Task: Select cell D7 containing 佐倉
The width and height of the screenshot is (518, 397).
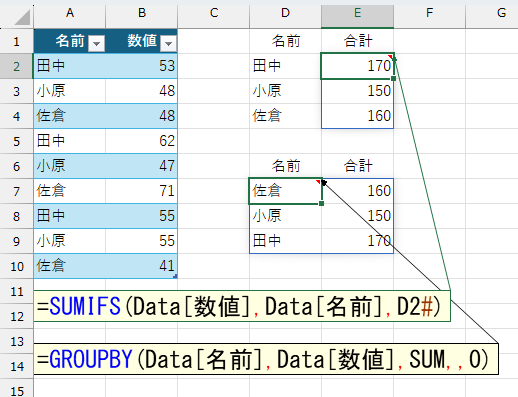Action: pyautogui.click(x=285, y=191)
